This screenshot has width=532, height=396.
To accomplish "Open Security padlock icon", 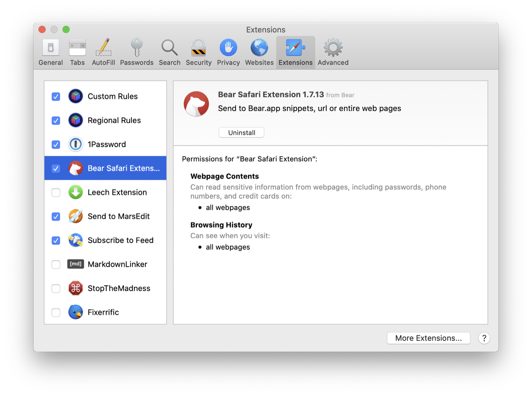I will [199, 48].
